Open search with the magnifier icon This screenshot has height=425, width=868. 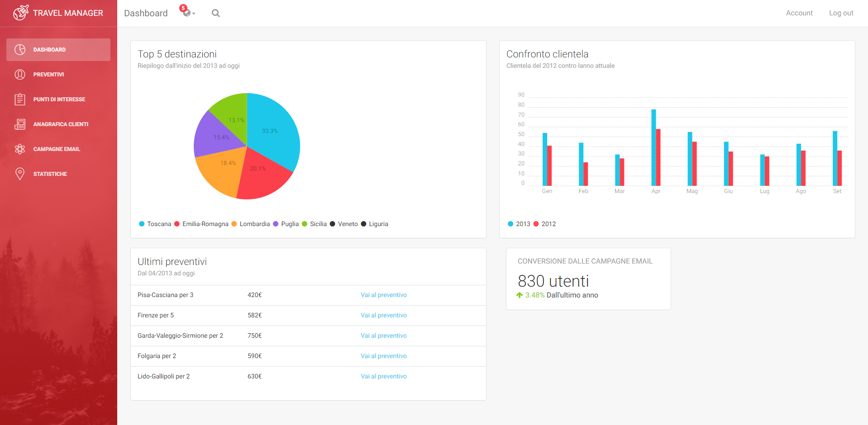pos(216,13)
